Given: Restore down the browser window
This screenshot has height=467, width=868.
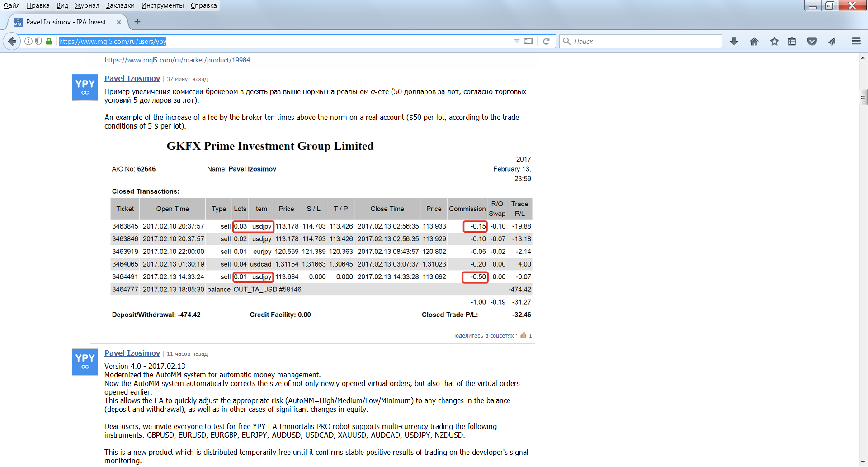Looking at the screenshot, I should (x=829, y=5).
